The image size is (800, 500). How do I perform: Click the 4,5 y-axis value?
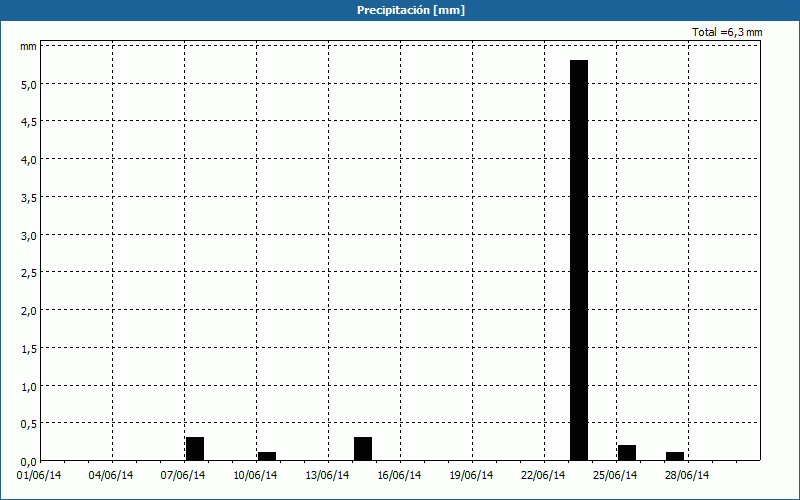pos(29,122)
